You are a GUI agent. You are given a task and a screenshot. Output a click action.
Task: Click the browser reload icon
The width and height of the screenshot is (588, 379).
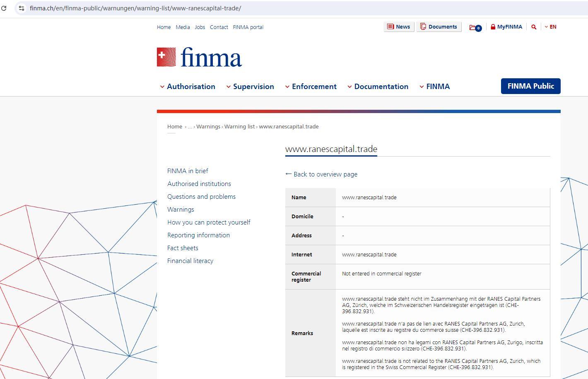pos(4,8)
